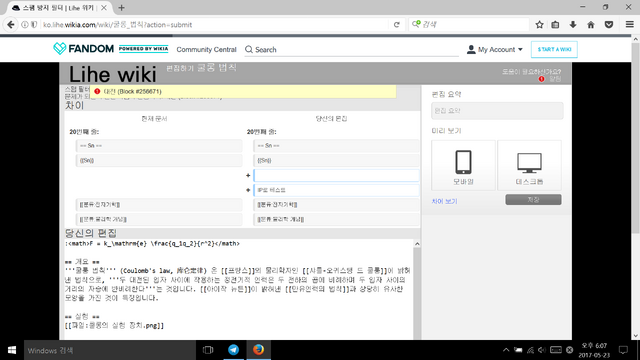Open the downloads arrow icon
The width and height of the screenshot is (640, 360).
(573, 24)
